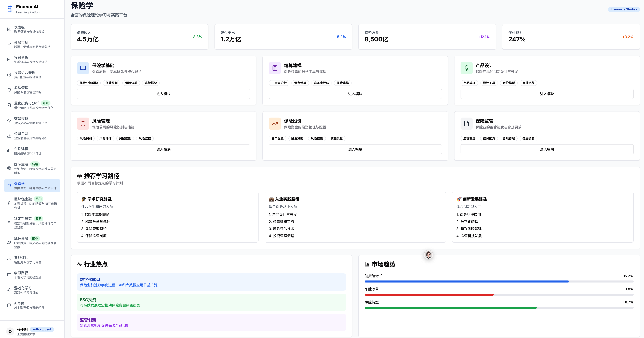Click the 风险分摊理论 tag
The width and height of the screenshot is (644, 338).
pos(89,83)
